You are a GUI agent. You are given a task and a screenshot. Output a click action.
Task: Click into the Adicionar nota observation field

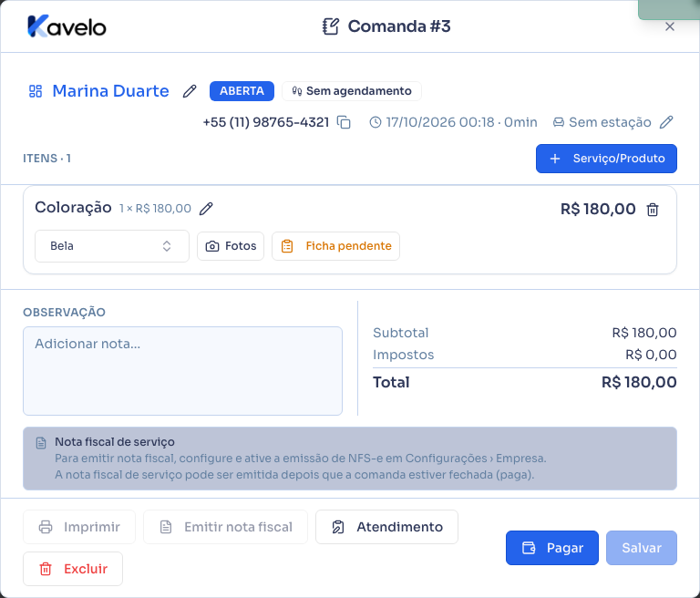(x=182, y=371)
